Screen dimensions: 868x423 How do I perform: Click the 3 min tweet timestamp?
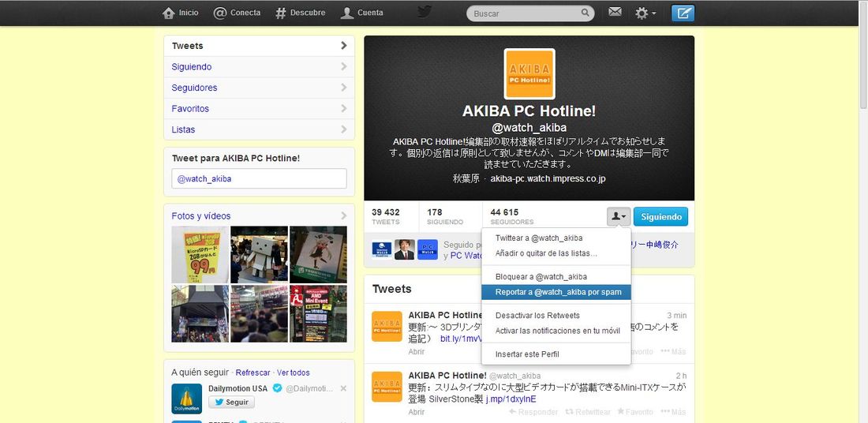click(676, 315)
